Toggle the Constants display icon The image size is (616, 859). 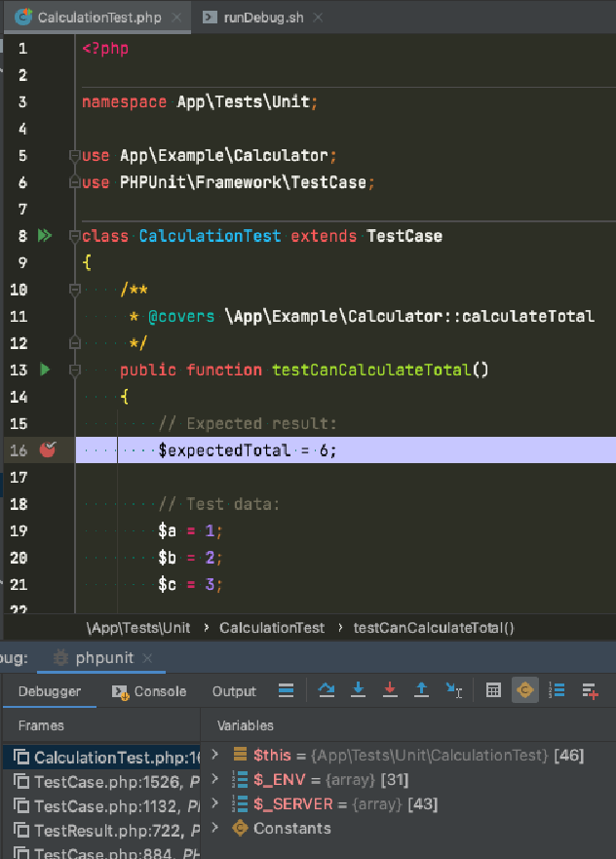click(524, 690)
